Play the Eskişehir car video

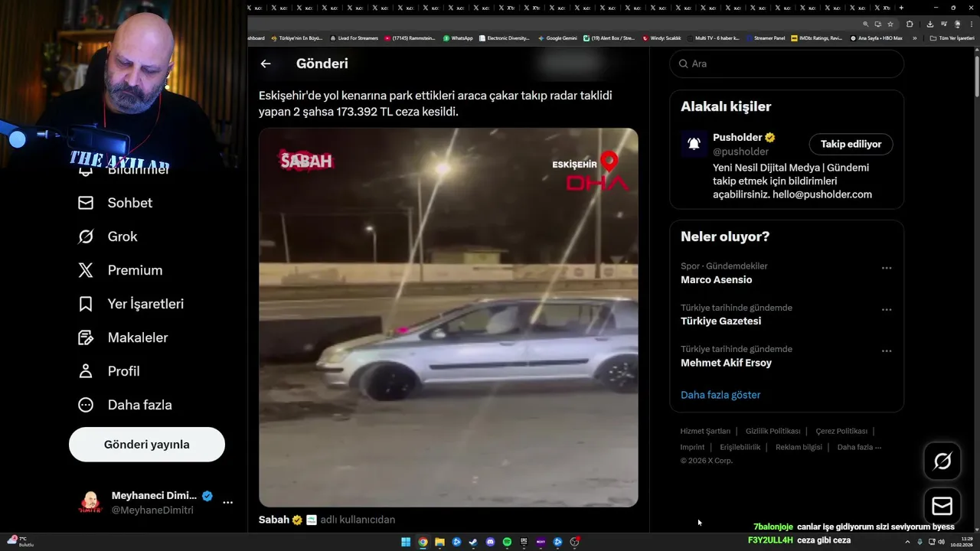448,317
